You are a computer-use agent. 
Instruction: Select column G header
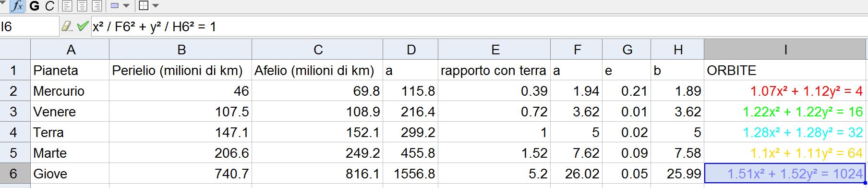click(627, 50)
